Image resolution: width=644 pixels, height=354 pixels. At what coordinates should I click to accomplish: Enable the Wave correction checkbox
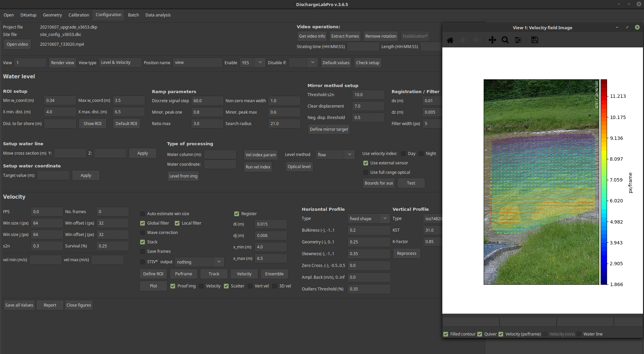tap(143, 233)
